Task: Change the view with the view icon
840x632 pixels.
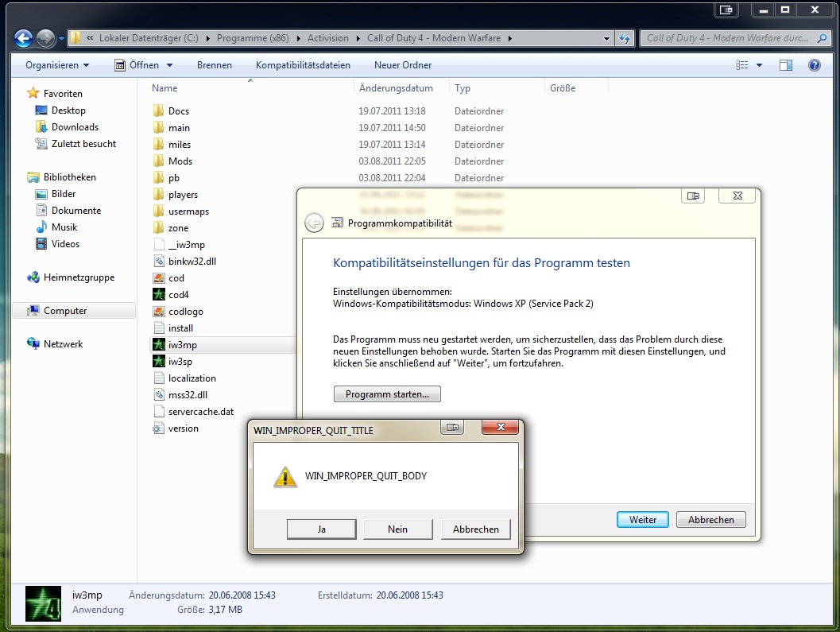Action: (x=742, y=65)
